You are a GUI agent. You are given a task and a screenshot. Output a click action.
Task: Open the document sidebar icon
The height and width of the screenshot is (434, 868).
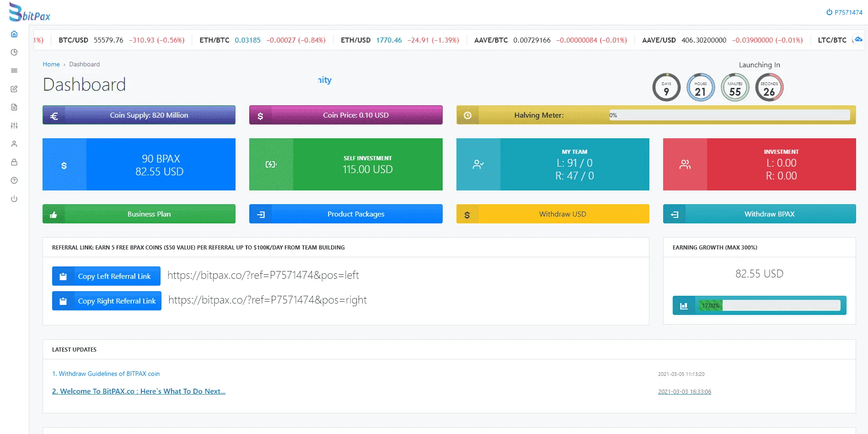14,107
